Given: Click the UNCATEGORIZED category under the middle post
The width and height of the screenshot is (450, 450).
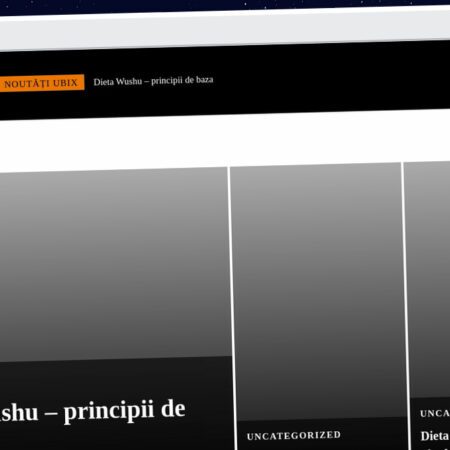Looking at the screenshot, I should point(294,436).
